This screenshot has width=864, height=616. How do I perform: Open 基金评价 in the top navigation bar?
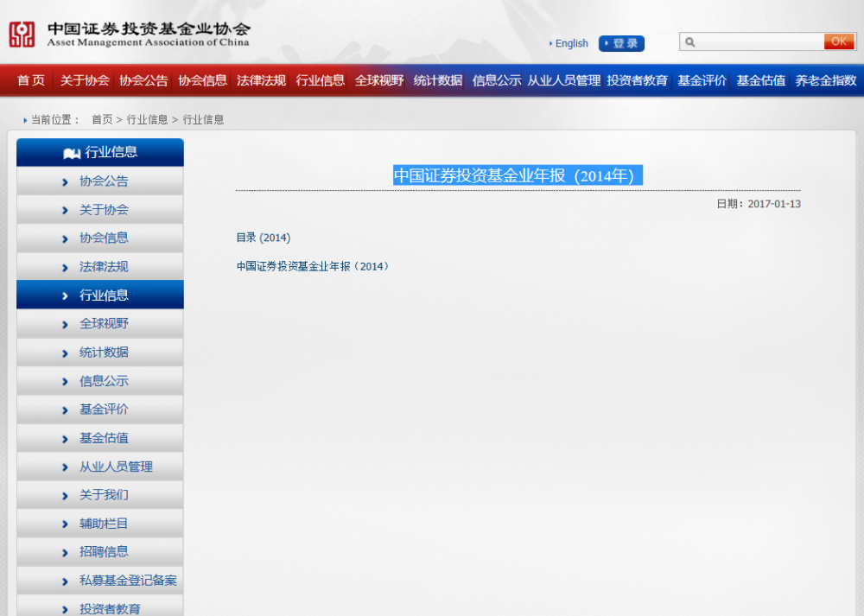(702, 80)
